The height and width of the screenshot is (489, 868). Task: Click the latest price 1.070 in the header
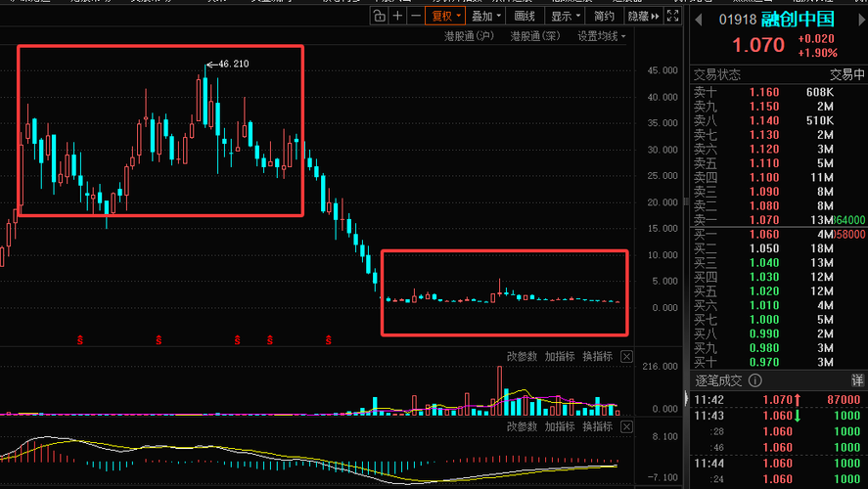pos(758,45)
